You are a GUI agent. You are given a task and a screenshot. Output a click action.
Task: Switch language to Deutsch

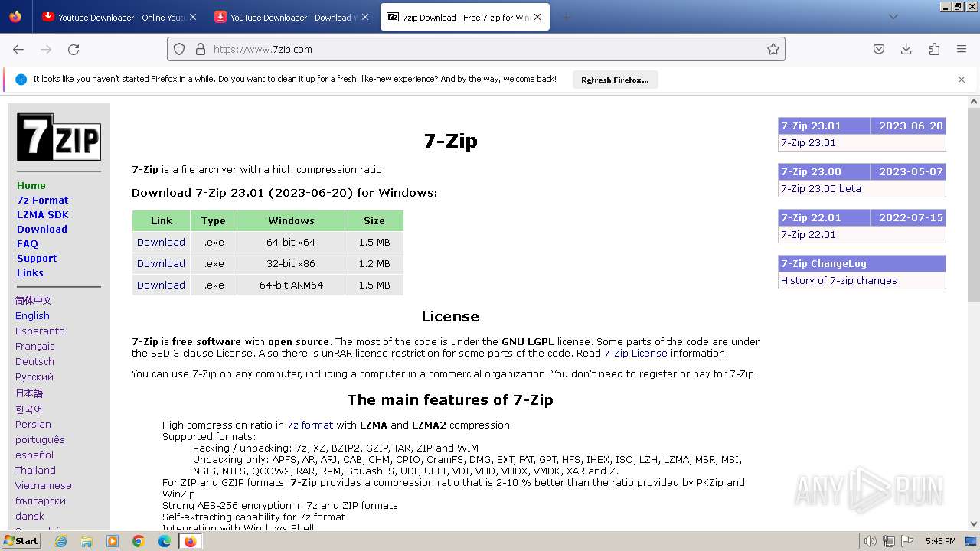[x=34, y=361]
